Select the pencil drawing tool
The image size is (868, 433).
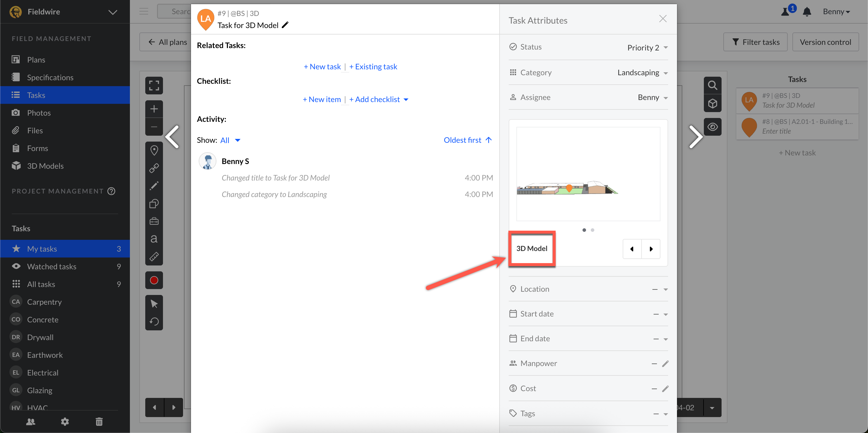(x=154, y=186)
